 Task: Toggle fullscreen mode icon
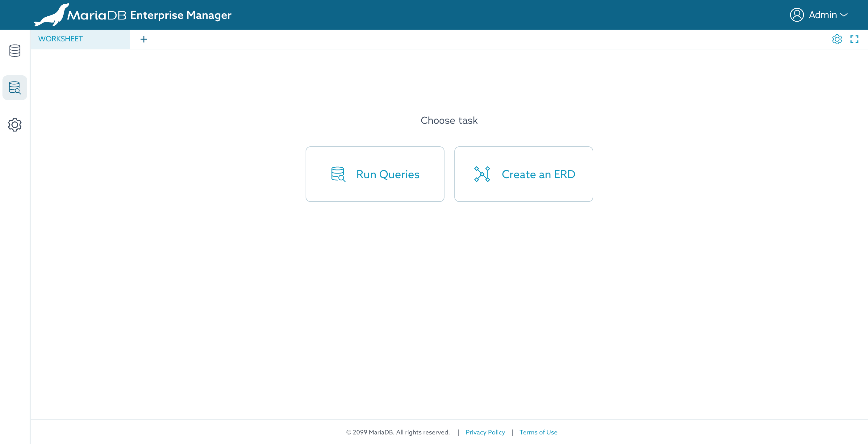854,39
